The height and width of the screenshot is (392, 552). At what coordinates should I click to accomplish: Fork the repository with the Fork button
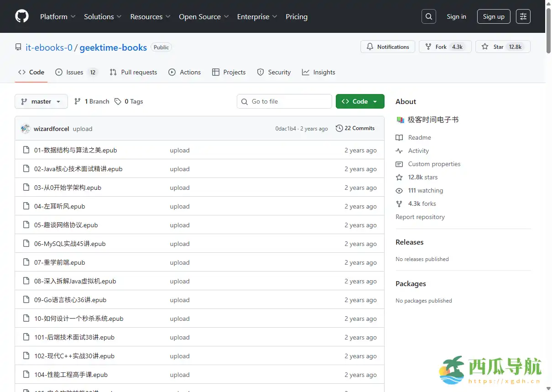tap(445, 47)
